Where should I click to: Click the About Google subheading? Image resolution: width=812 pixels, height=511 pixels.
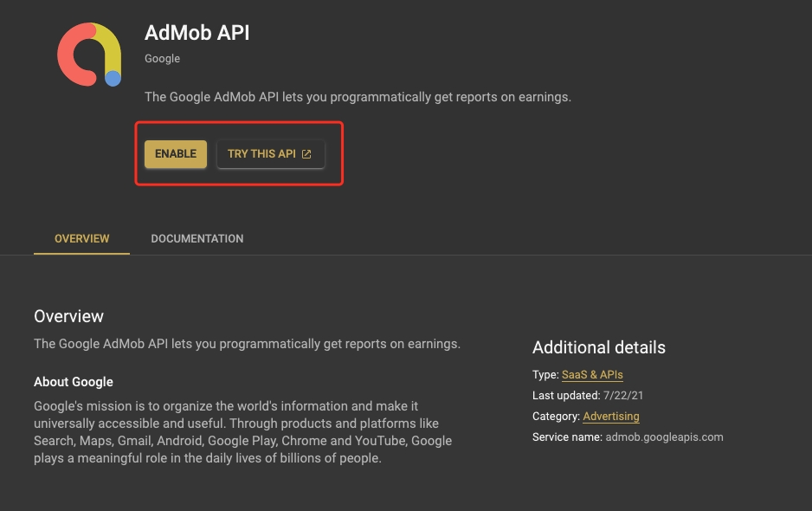click(74, 381)
